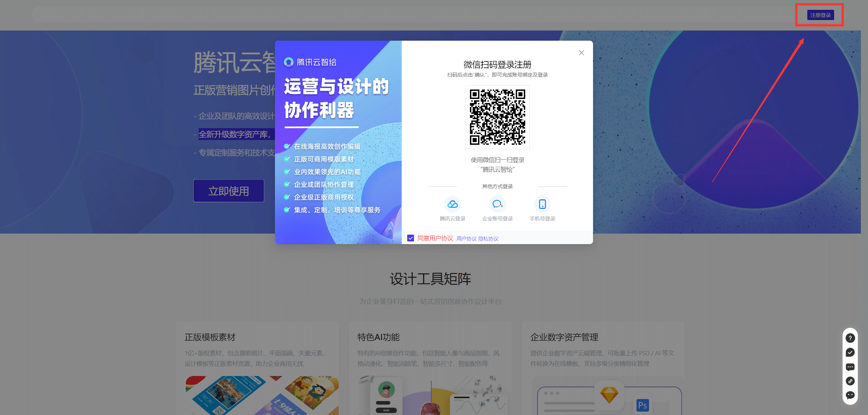Open the question mark help icon
The image size is (868, 415).
click(850, 338)
